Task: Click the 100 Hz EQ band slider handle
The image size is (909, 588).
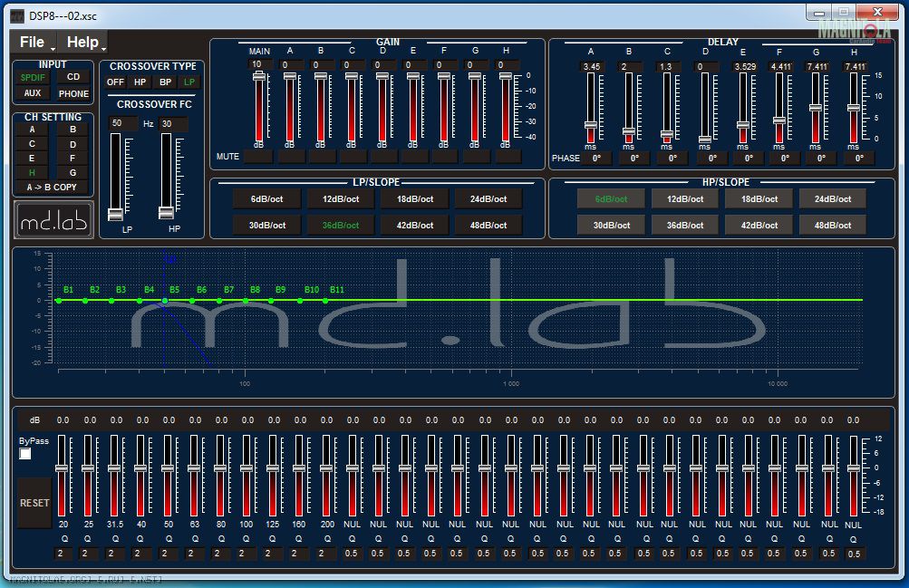Action: click(x=246, y=468)
